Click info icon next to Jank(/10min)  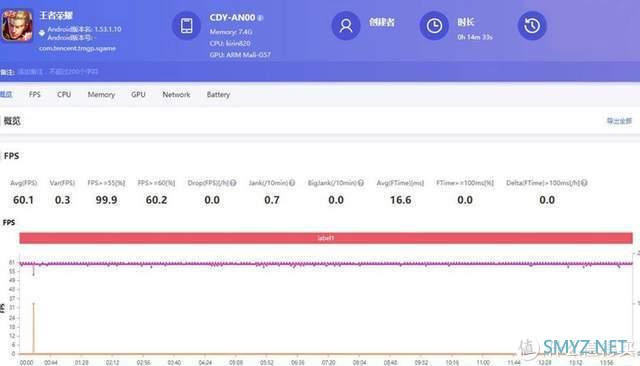pyautogui.click(x=292, y=183)
